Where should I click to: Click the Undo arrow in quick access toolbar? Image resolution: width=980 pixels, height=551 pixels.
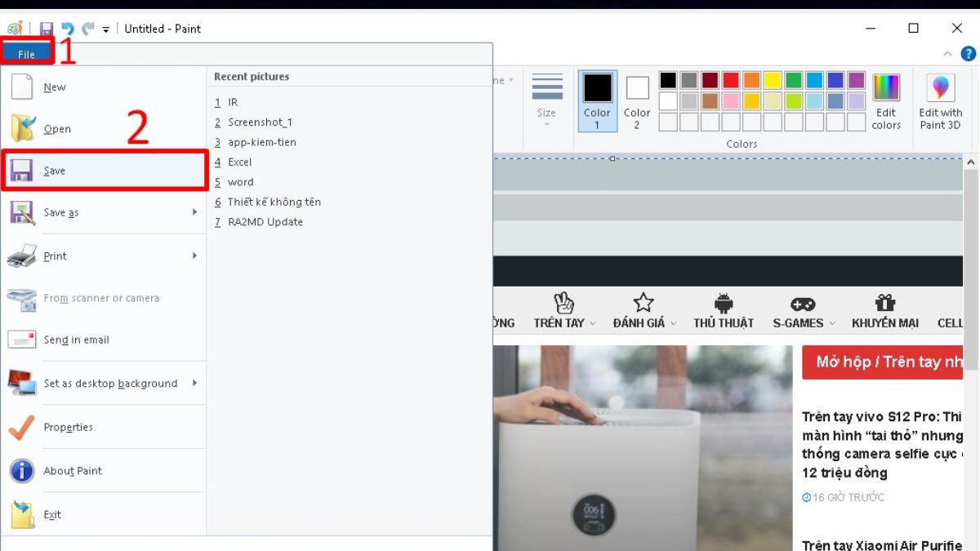click(67, 29)
